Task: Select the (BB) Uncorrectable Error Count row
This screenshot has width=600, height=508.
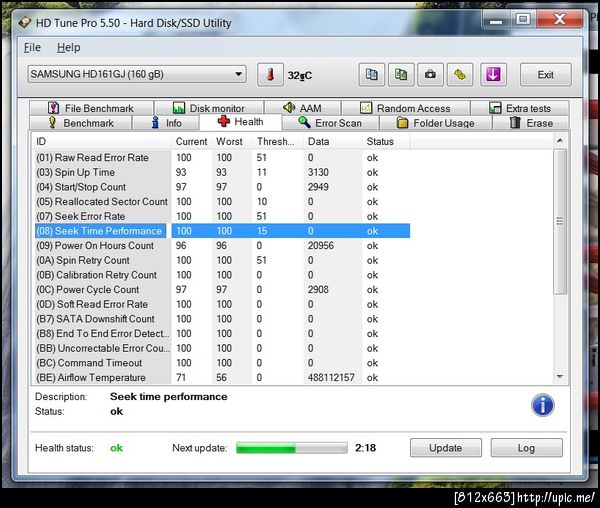Action: coord(222,348)
